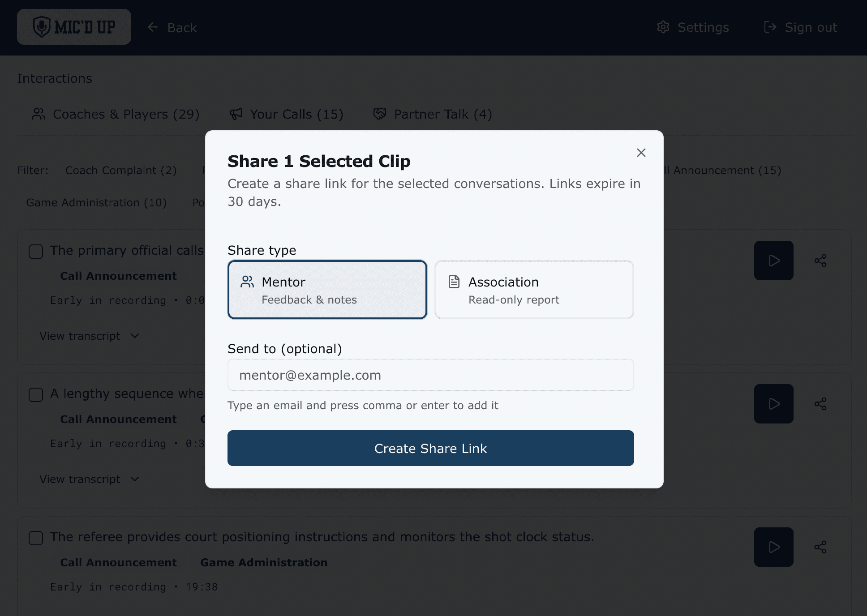
Task: Play the court positioning instructions clip
Action: (773, 547)
